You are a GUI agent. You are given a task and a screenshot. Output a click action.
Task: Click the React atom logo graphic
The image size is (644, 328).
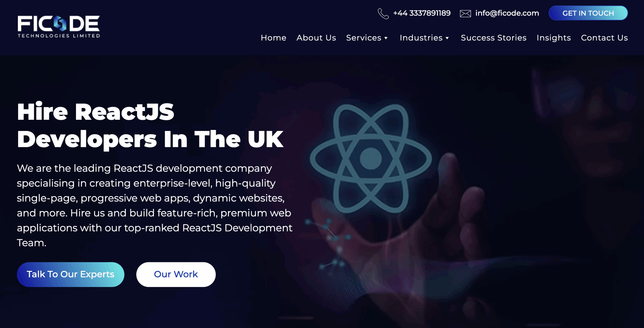pos(371,158)
